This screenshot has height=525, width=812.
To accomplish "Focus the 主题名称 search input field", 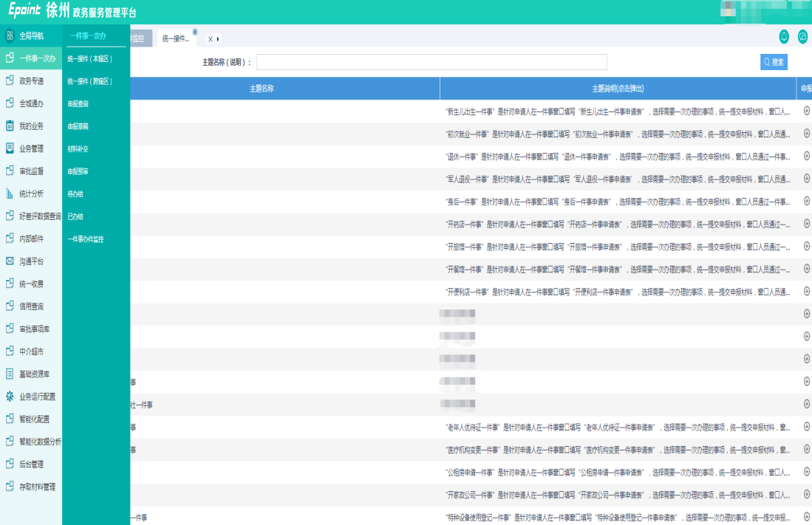I will [431, 62].
